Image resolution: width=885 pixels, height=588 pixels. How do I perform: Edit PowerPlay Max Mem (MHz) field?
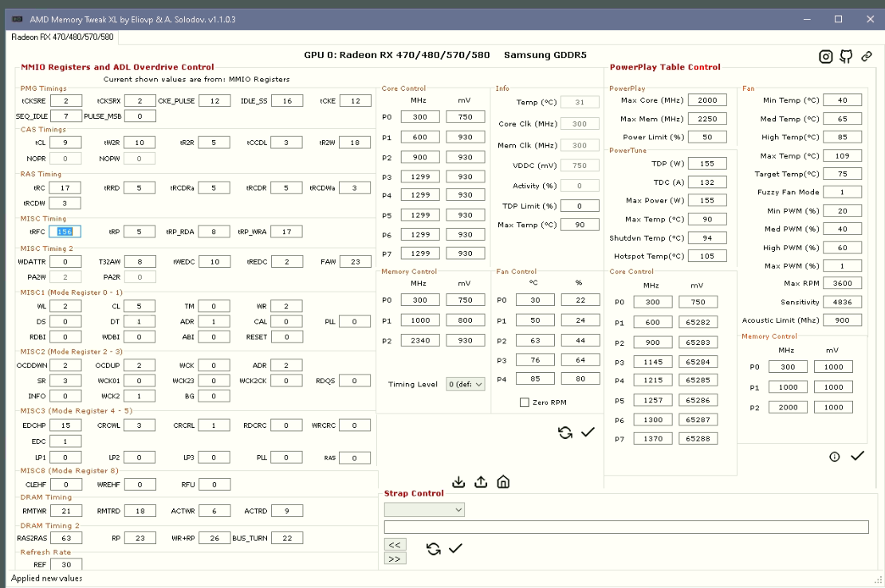[707, 119]
